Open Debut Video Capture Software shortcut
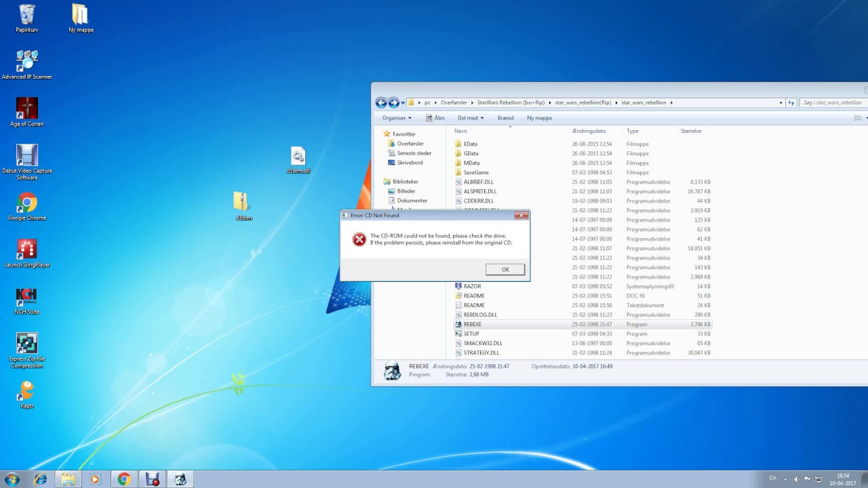The height and width of the screenshot is (488, 868). tap(27, 162)
